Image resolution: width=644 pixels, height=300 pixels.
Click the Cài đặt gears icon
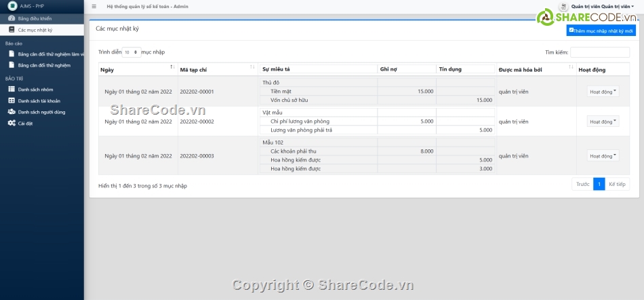pyautogui.click(x=12, y=123)
